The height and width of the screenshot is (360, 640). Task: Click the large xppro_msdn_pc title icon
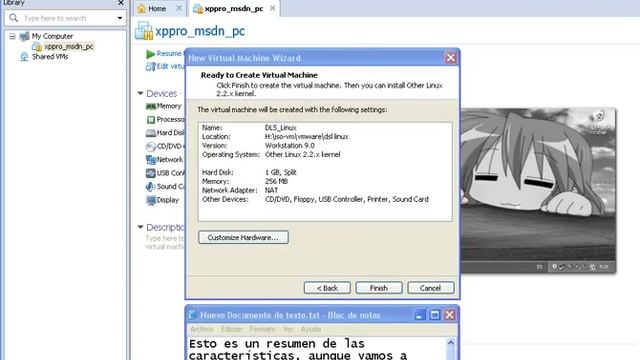144,31
